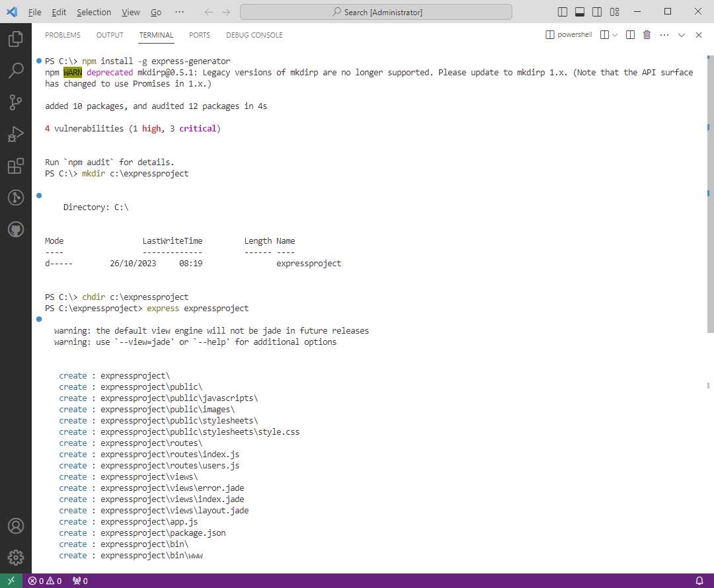714x588 pixels.
Task: Open the Manage gear icon
Action: point(15,558)
